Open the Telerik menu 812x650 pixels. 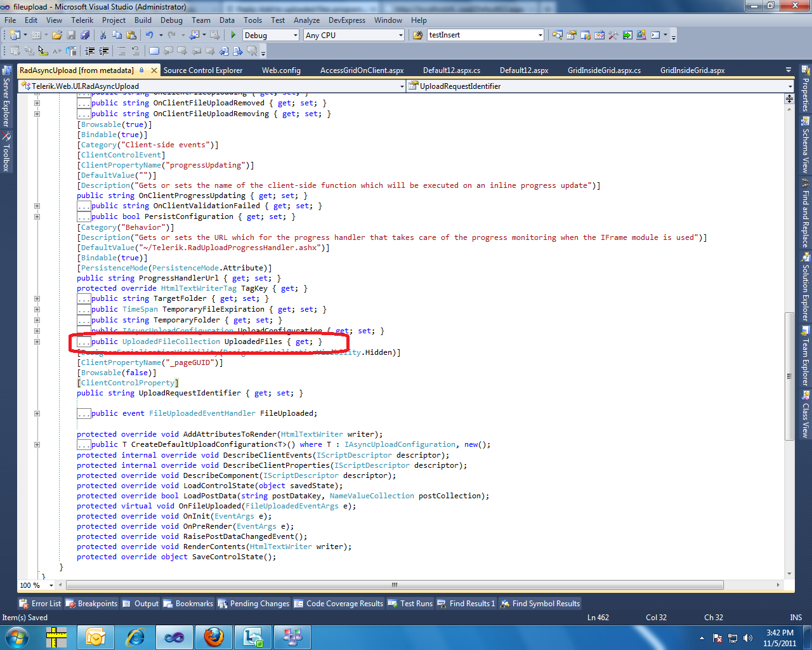pyautogui.click(x=82, y=20)
